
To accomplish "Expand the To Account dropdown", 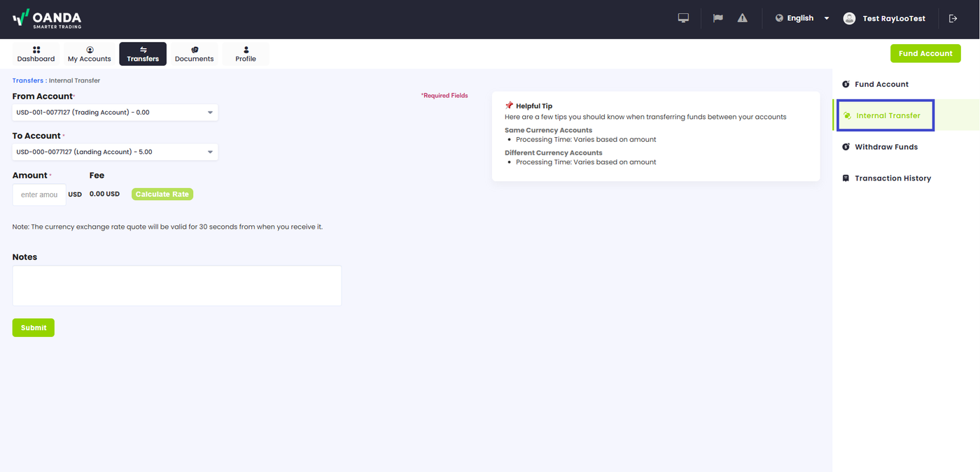I will [115, 152].
